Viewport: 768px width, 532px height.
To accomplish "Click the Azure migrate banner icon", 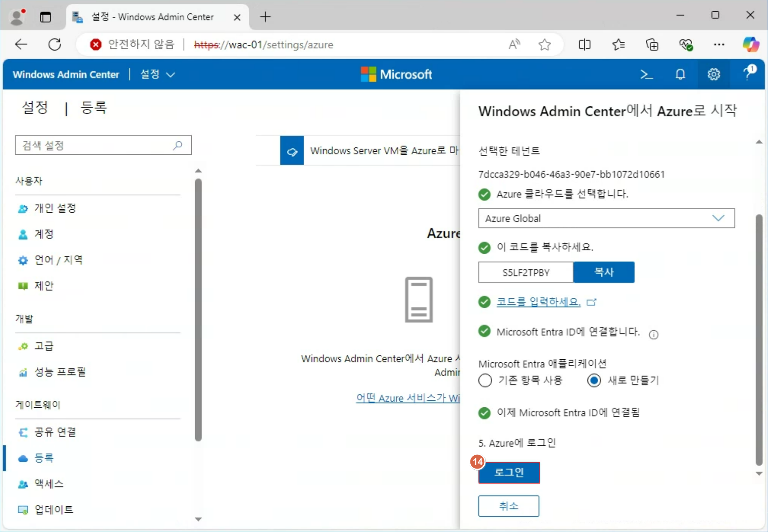I will [292, 150].
